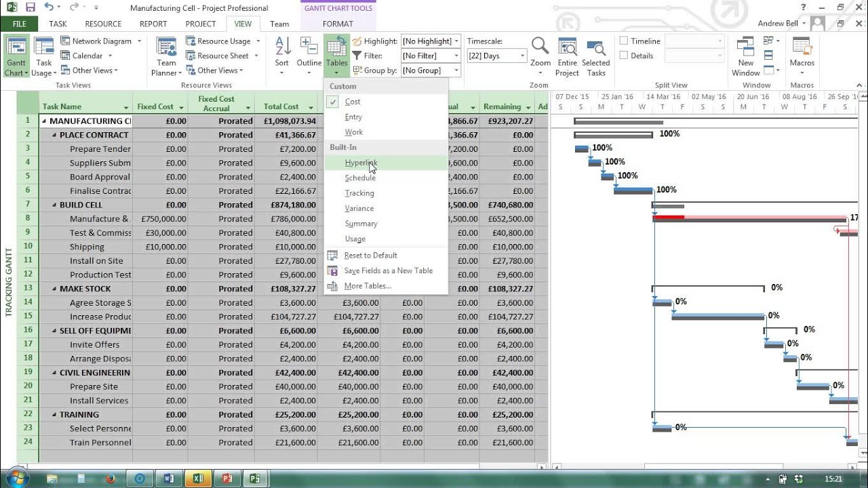Open a New Window
868x488 pixels.
tap(746, 57)
